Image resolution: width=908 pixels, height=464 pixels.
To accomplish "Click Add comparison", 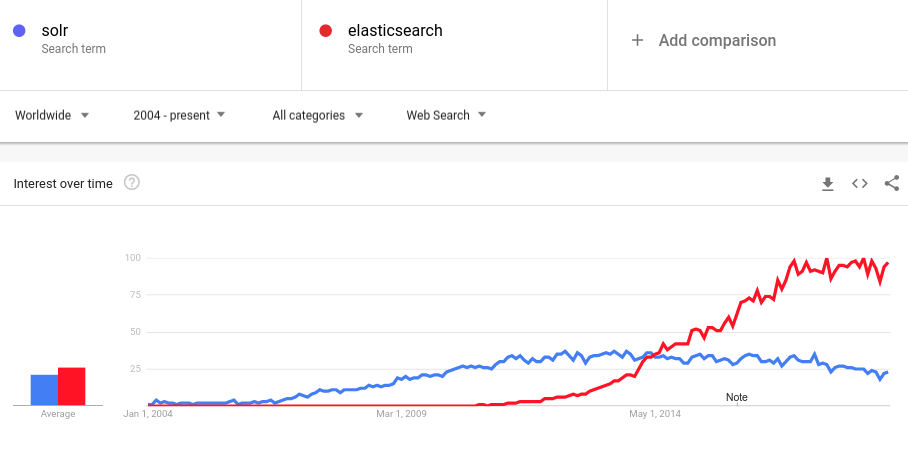I will coord(717,40).
